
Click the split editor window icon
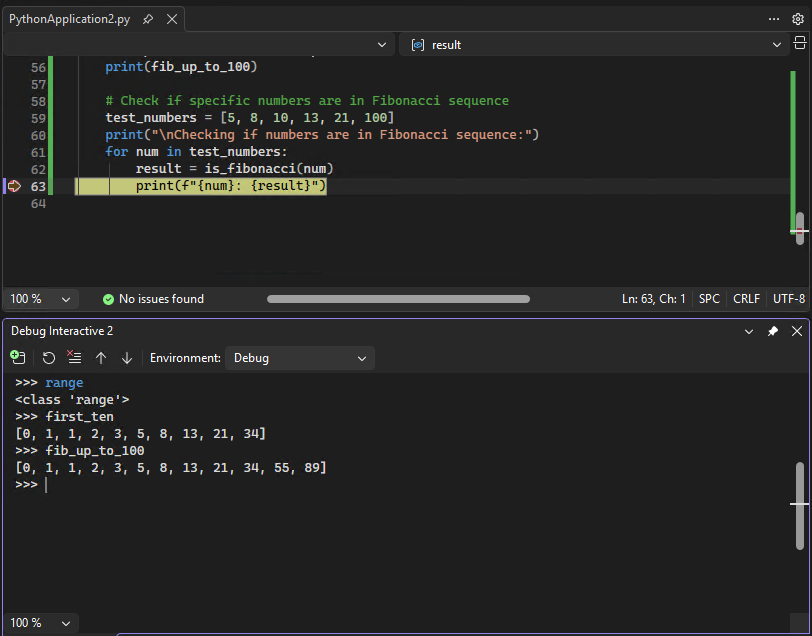[x=800, y=43]
